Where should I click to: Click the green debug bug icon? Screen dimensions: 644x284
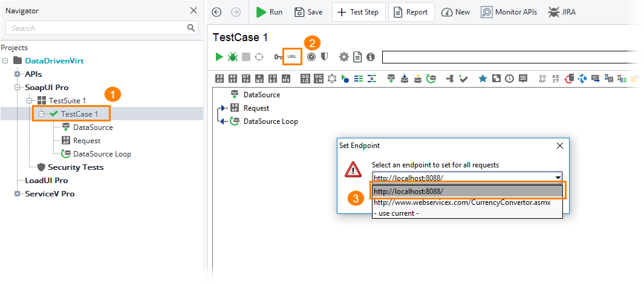point(233,57)
